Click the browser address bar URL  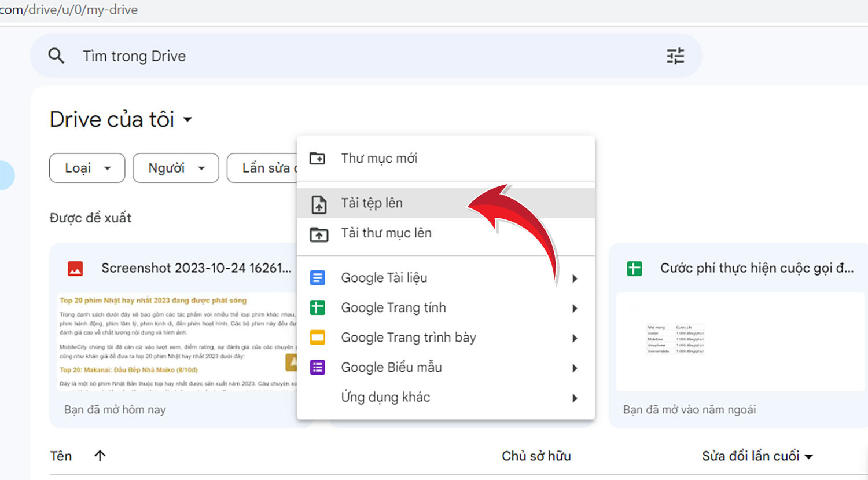pyautogui.click(x=69, y=10)
